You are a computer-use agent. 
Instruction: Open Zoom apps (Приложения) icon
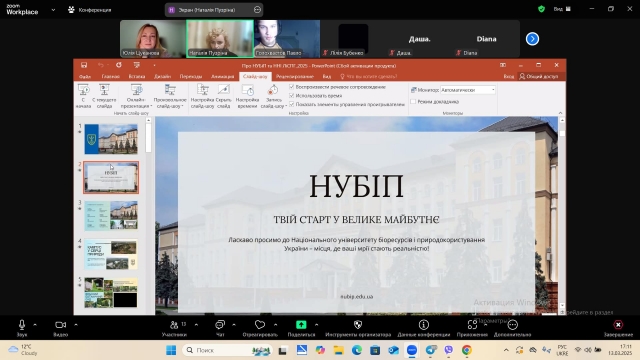pos(472,324)
